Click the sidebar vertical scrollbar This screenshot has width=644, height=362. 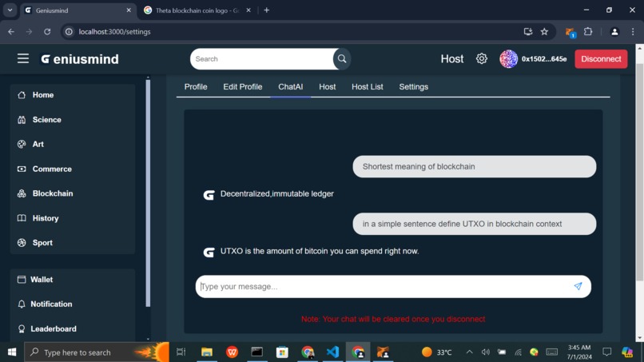pyautogui.click(x=148, y=193)
